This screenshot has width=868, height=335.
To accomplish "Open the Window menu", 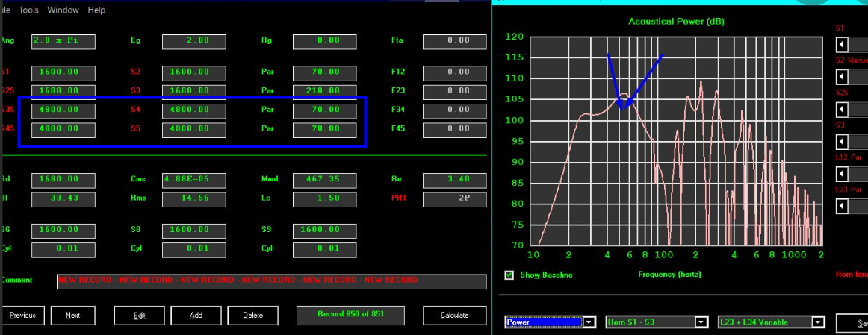I will [63, 10].
